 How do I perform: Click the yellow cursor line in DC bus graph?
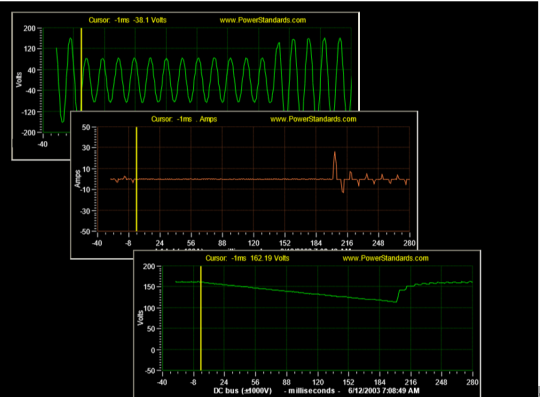[201, 318]
